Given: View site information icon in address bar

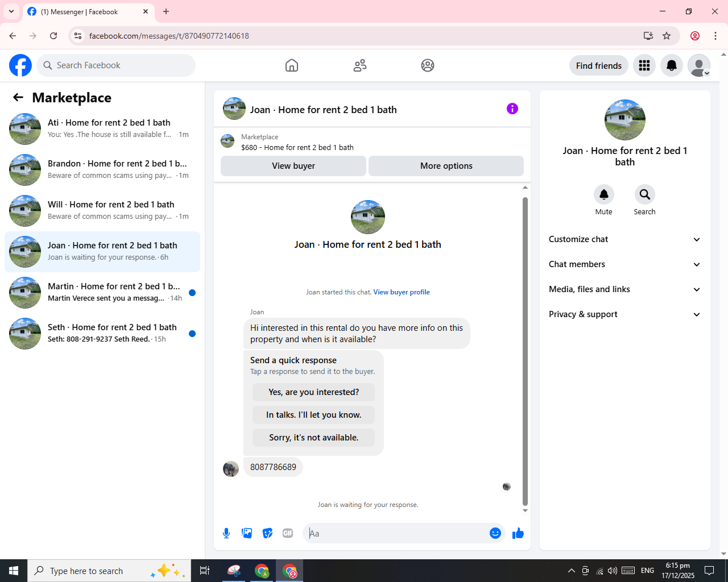Looking at the screenshot, I should coord(78,36).
